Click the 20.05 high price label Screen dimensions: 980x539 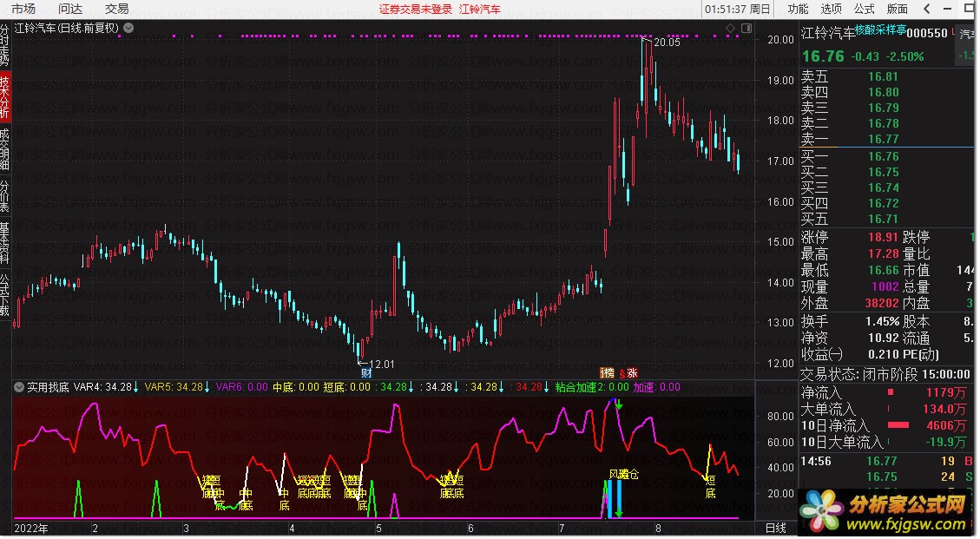pos(667,42)
